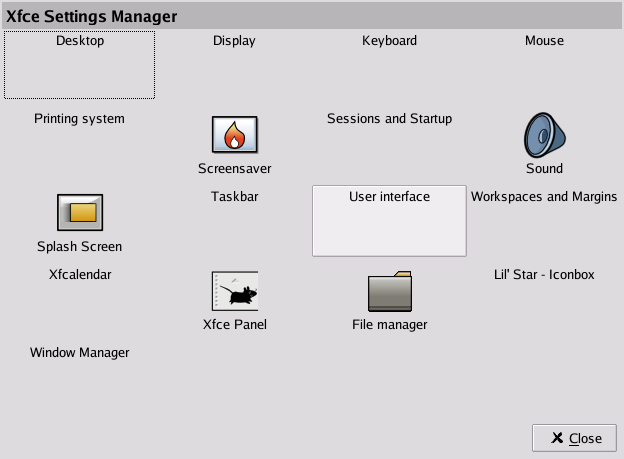Click the Xfce Settings Manager title header
The width and height of the screenshot is (624, 459).
pos(92,16)
